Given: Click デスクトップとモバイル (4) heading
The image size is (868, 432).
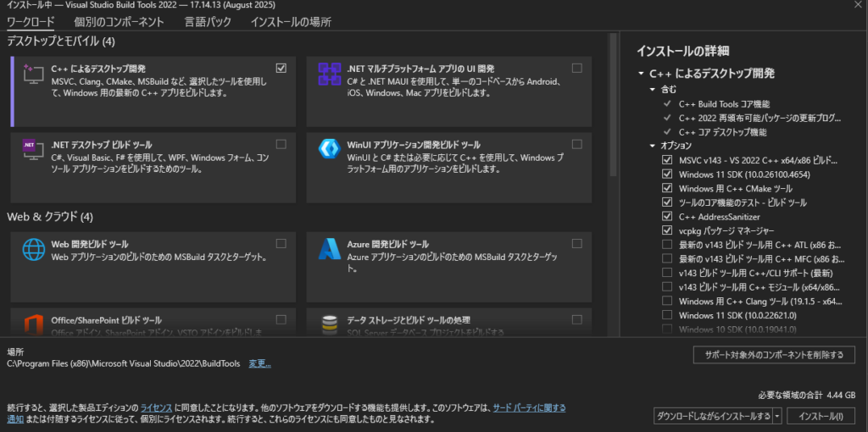Looking at the screenshot, I should pyautogui.click(x=61, y=41).
